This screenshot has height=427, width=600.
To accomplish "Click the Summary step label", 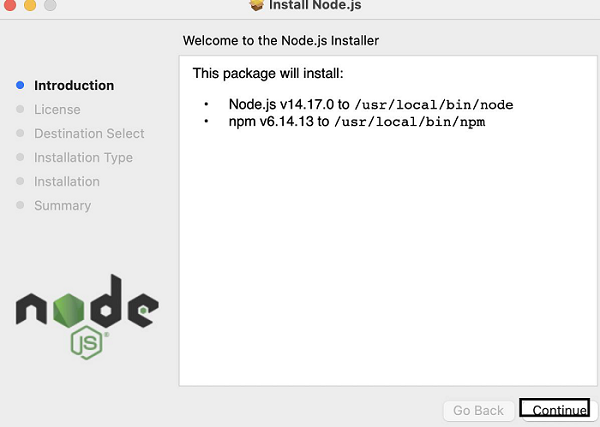I will 62,206.
